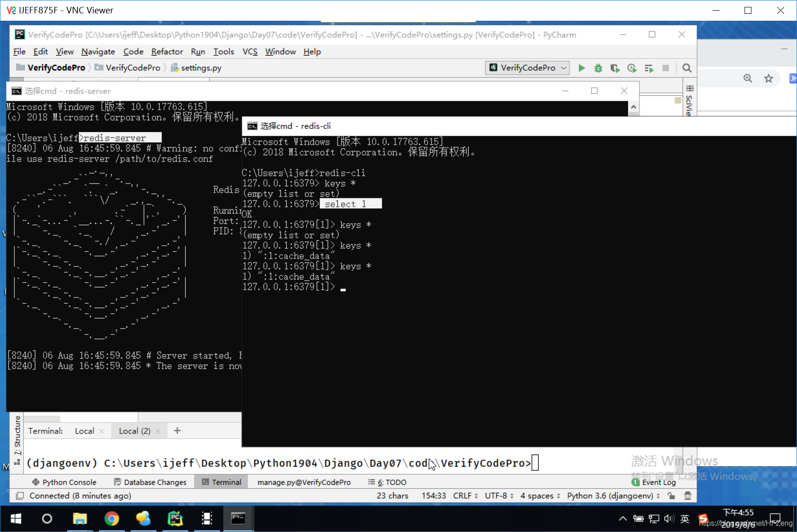This screenshot has height=532, width=797.
Task: Click the inspector hector icon in status bar
Action: tap(687, 496)
